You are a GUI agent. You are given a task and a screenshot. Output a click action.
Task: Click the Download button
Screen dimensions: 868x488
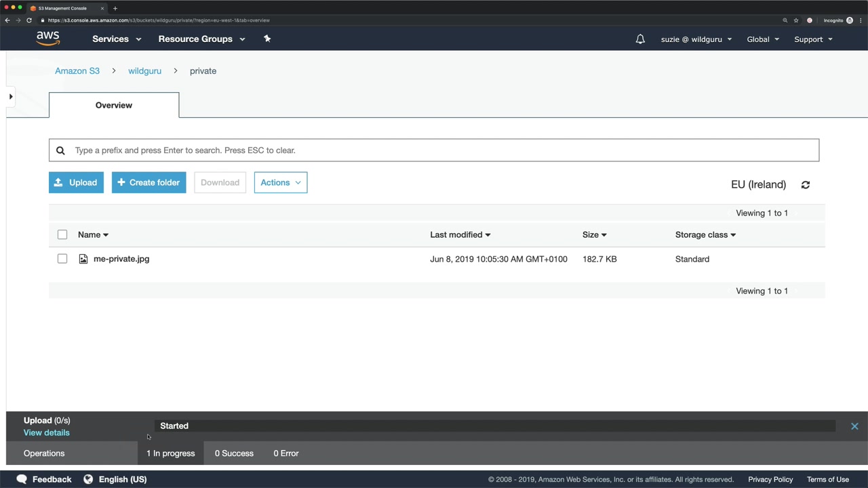[220, 182]
